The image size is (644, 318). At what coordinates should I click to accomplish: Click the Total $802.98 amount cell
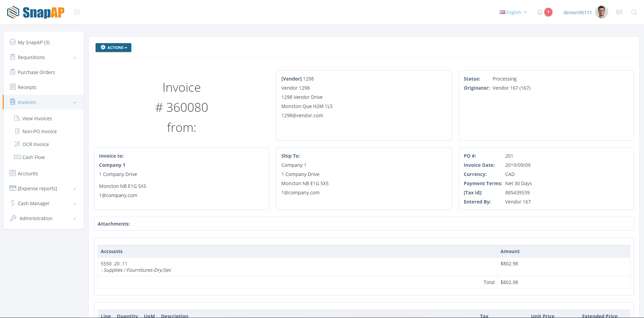pos(564,282)
